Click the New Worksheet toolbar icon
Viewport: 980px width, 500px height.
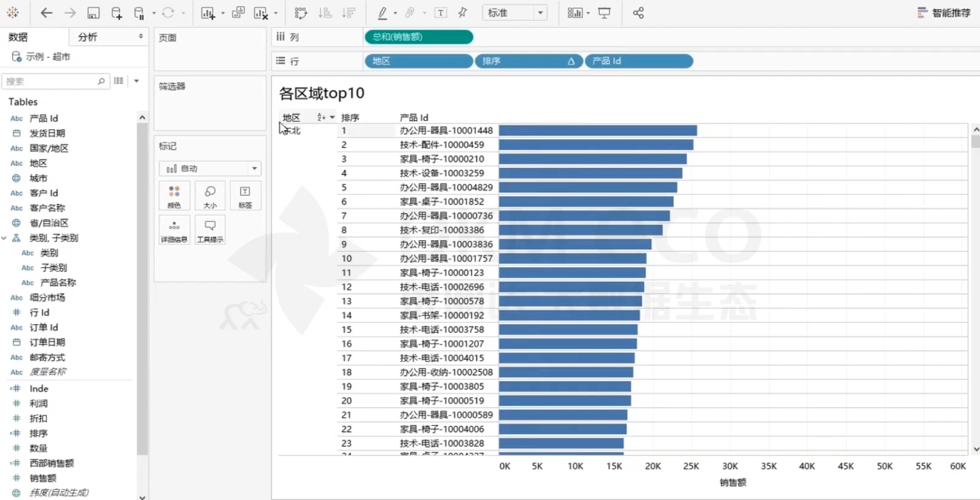[x=208, y=13]
